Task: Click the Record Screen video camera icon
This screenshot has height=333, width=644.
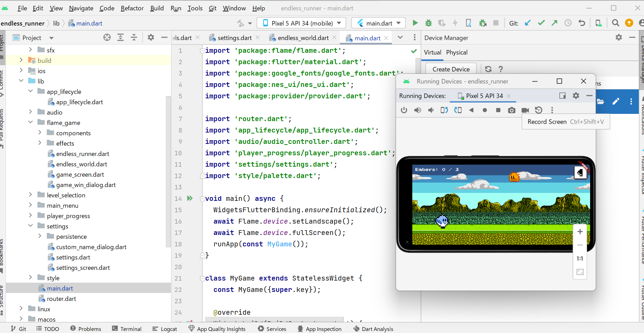Action: tap(525, 110)
